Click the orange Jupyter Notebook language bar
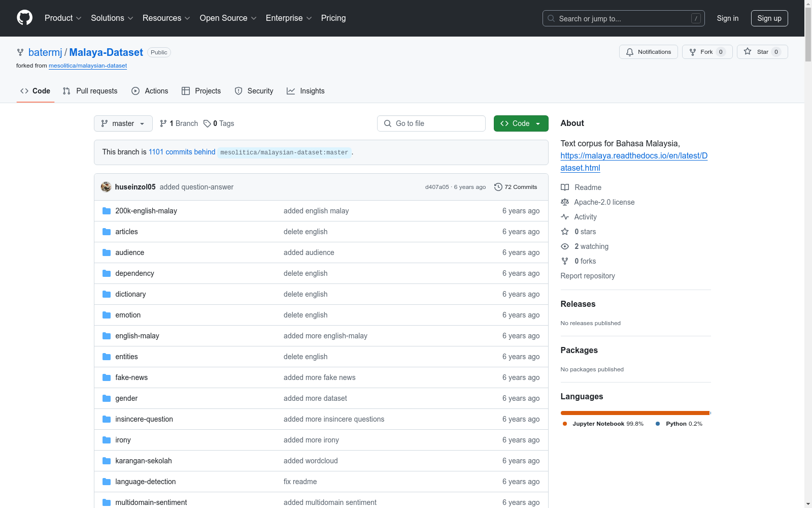 [x=635, y=413]
